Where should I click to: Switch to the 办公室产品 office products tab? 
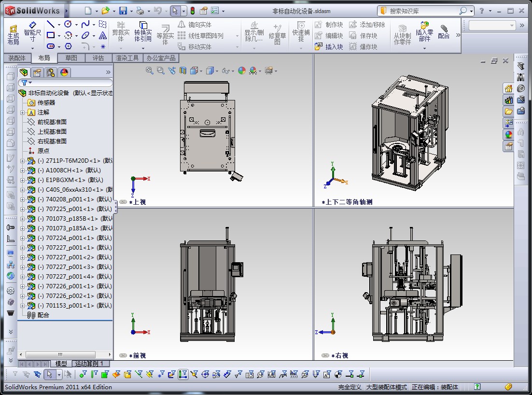[161, 58]
